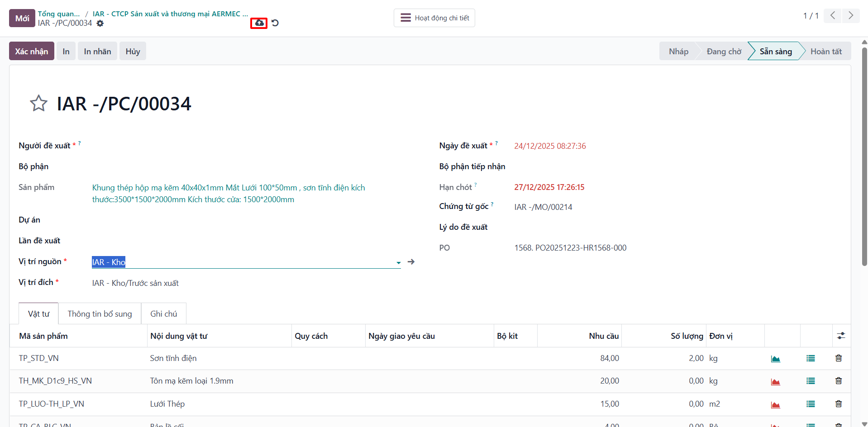
Task: Delete the TP_LUO-TH_LP_VN material line
Action: (839, 404)
